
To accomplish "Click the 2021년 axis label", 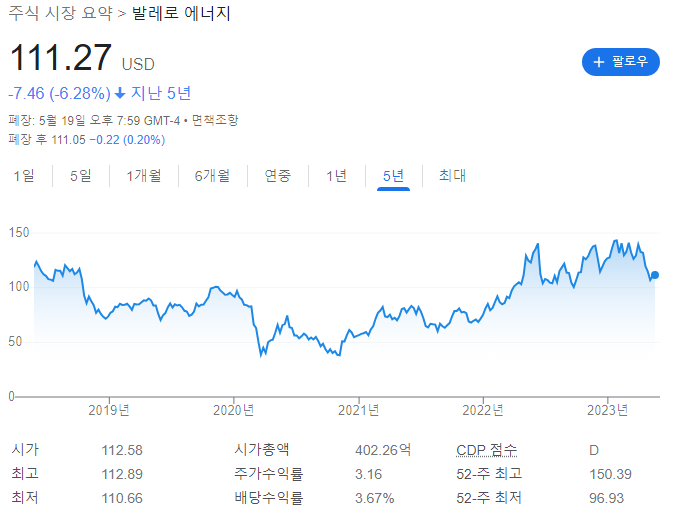I will point(358,410).
